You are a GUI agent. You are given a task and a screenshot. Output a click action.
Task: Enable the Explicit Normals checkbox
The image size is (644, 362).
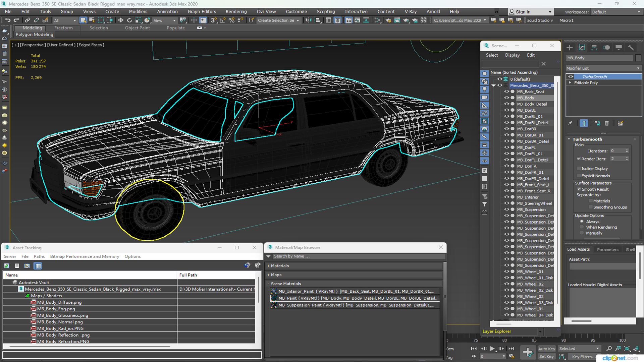coord(579,176)
